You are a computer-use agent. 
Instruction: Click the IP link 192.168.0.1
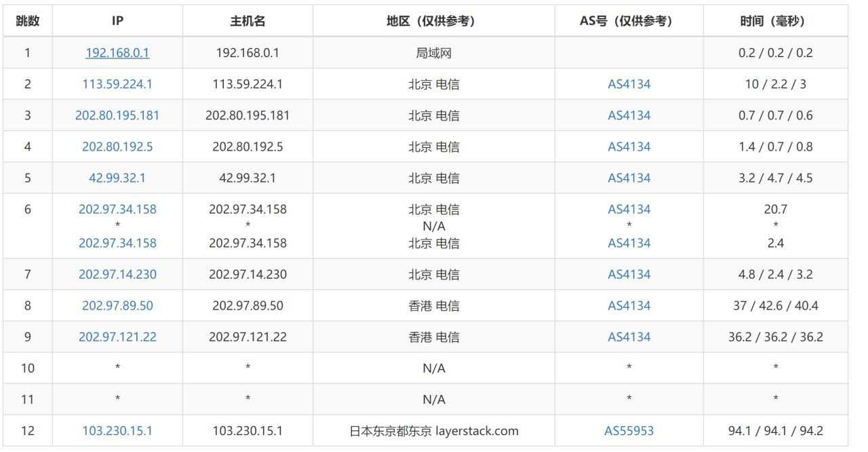pos(117,53)
